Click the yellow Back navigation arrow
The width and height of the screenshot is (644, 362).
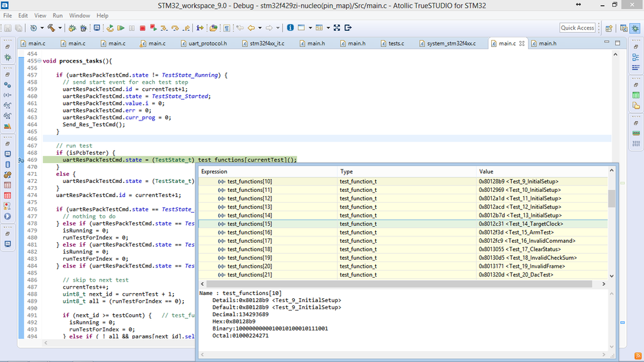[251, 28]
